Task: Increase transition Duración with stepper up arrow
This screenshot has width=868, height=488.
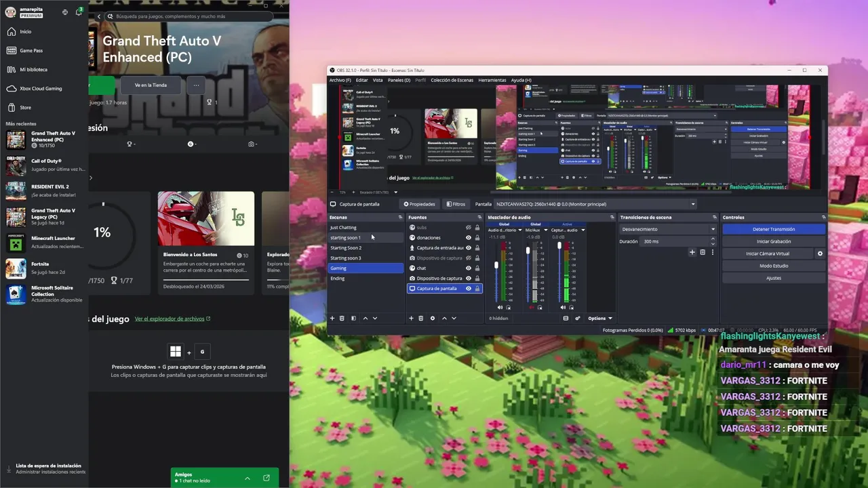Action: pyautogui.click(x=713, y=239)
